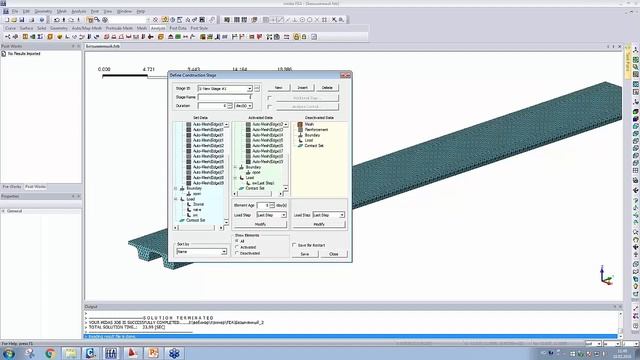Screen dimensions: 640x360
Task: Click into the Stage Name field
Action: tap(224, 97)
